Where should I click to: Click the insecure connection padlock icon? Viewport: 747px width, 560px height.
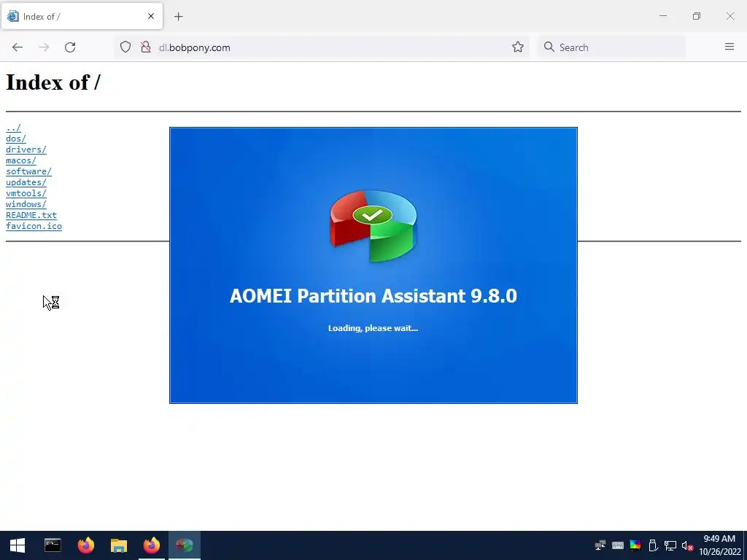(146, 47)
